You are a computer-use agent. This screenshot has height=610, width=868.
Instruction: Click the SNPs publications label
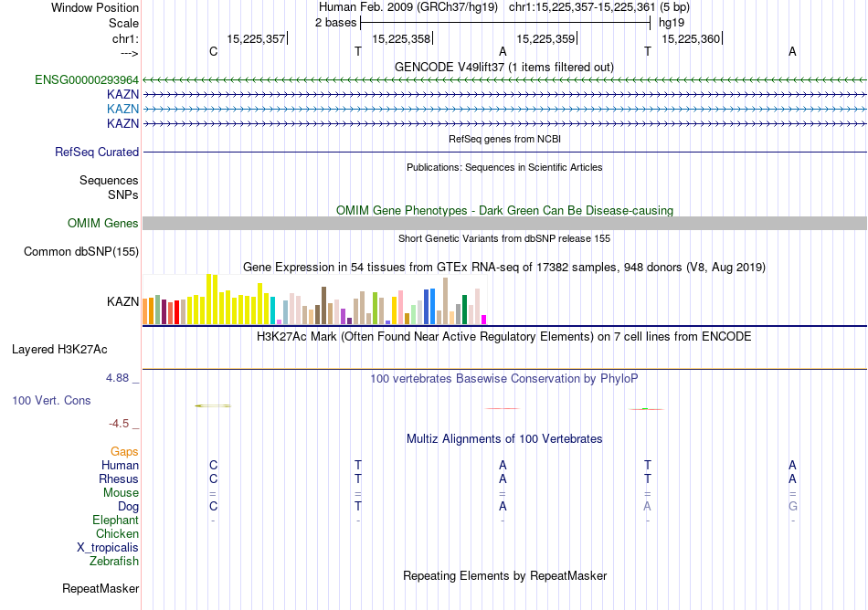123,195
